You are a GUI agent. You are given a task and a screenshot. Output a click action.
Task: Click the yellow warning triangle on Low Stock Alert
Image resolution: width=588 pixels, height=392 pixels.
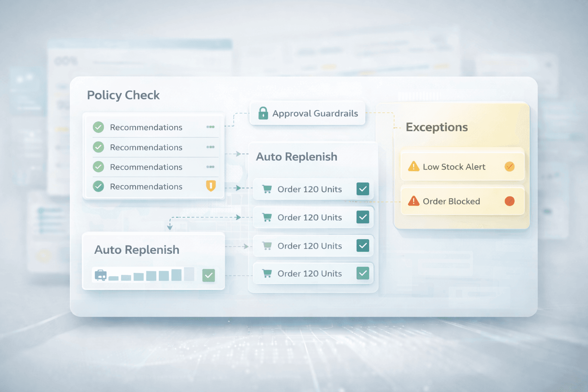[x=413, y=167]
